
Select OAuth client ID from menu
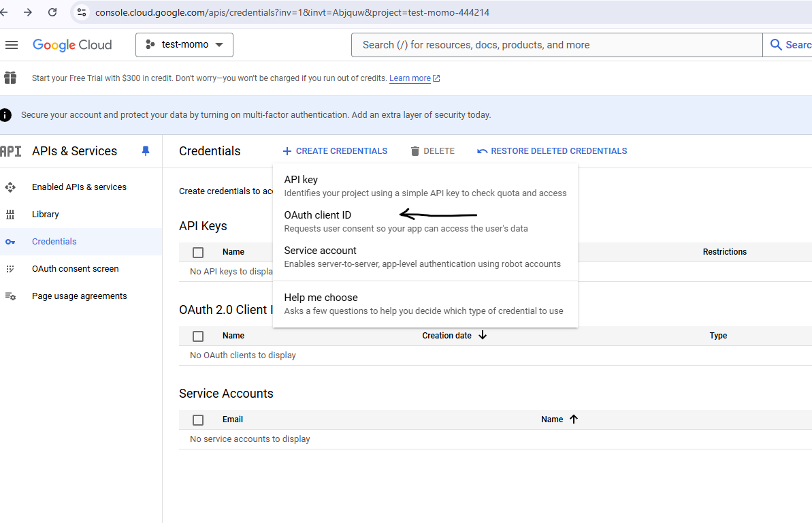[x=318, y=216]
